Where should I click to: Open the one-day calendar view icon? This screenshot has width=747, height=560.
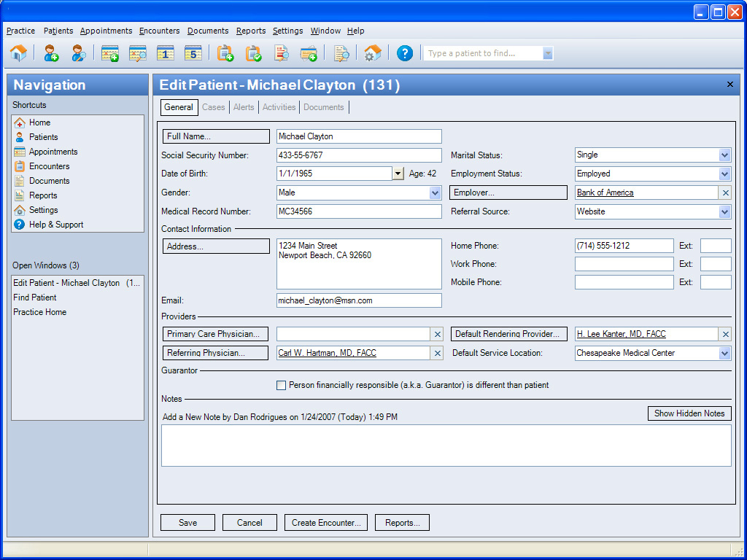(x=166, y=52)
